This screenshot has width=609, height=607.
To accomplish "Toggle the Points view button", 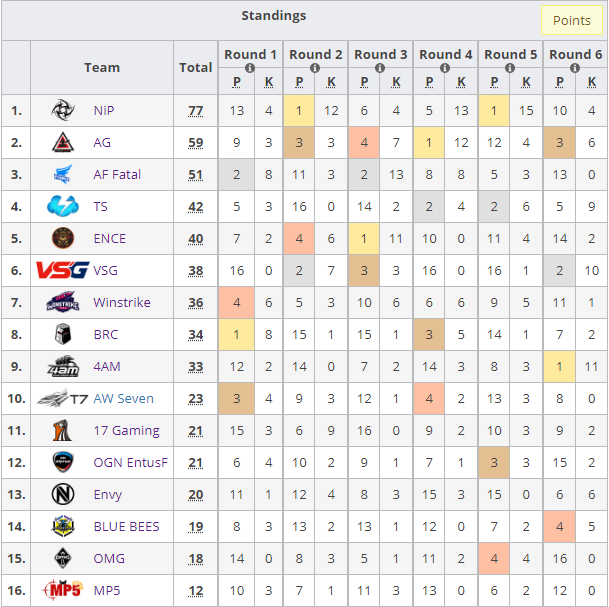I will pos(572,20).
